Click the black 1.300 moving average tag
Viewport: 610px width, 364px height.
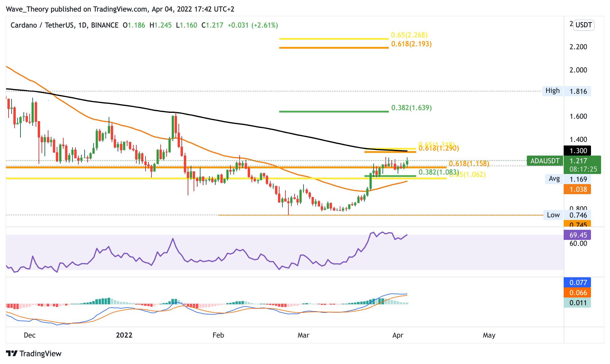(577, 151)
